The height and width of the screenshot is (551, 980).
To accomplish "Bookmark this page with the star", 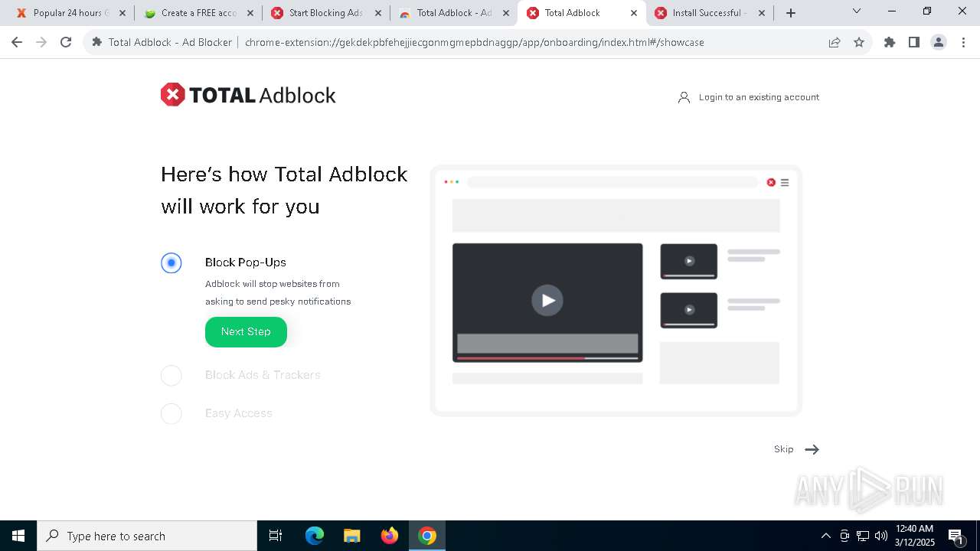I will coord(859,42).
